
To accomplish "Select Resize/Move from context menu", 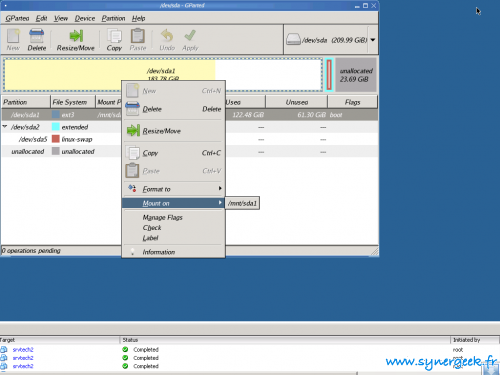I will (173, 131).
